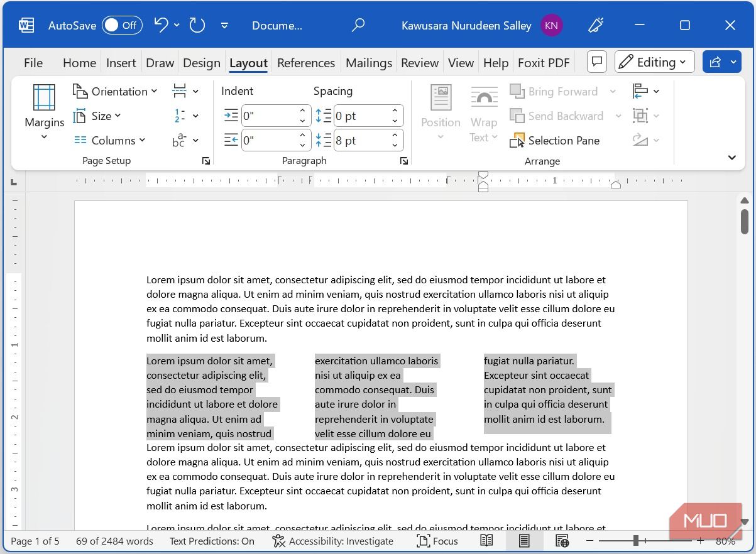Open the Editing mode dropdown

click(654, 62)
